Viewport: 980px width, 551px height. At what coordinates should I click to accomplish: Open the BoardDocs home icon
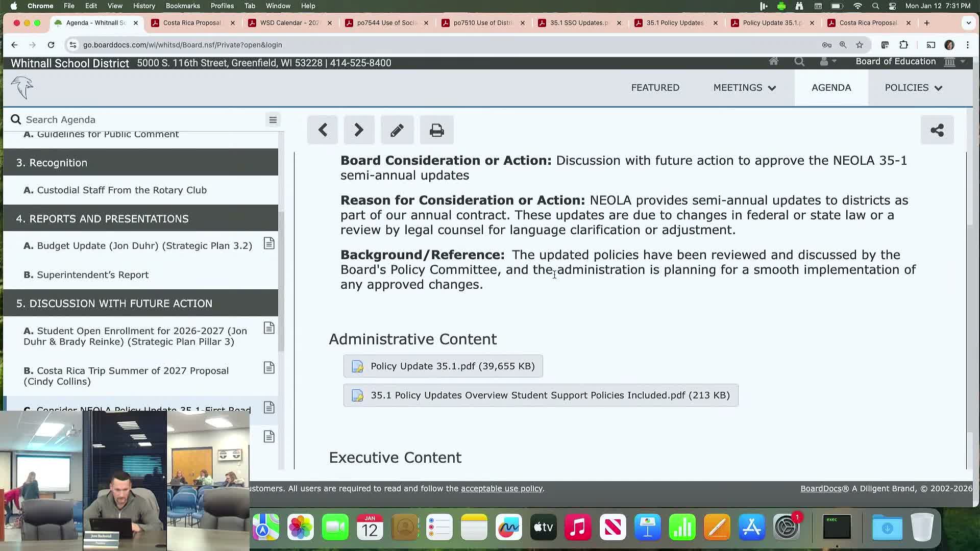coord(774,62)
